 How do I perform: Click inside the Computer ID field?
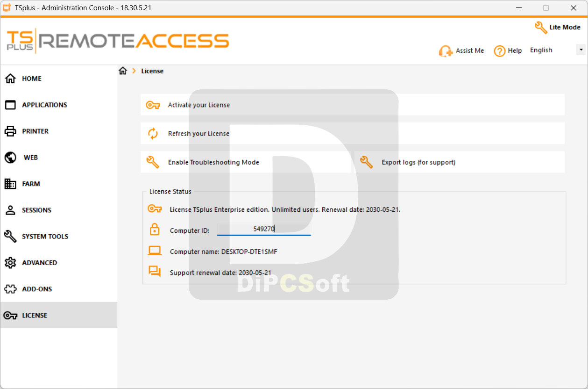click(x=264, y=229)
